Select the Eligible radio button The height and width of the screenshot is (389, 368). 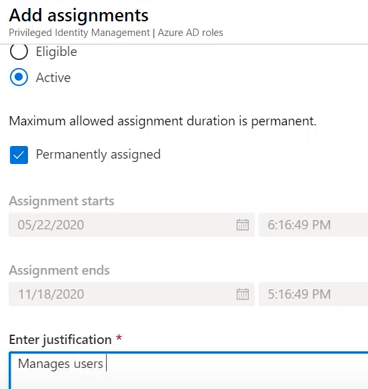(19, 52)
